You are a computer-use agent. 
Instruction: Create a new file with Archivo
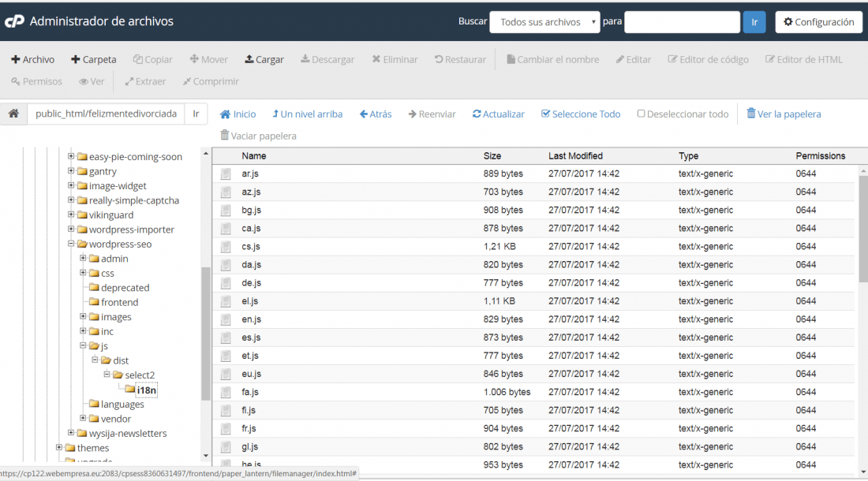pos(32,59)
